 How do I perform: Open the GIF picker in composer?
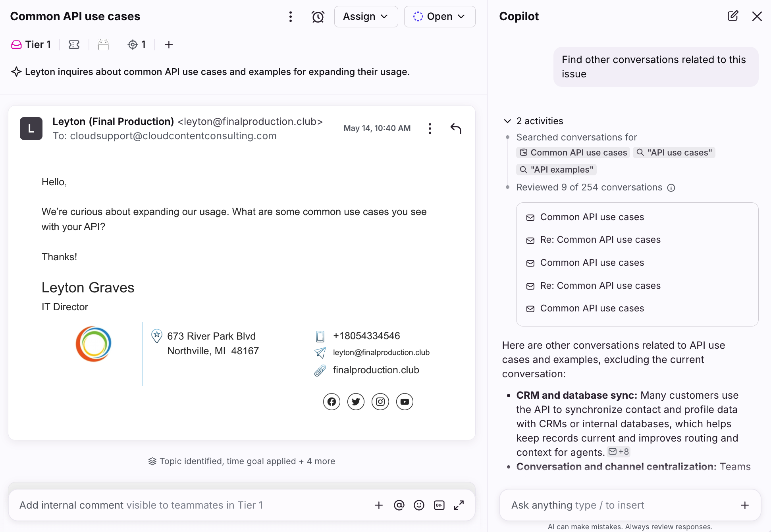click(x=439, y=505)
